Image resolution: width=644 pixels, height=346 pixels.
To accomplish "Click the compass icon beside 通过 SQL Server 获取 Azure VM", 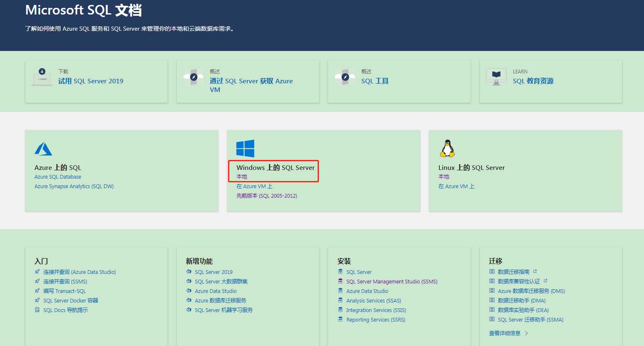I will point(194,77).
